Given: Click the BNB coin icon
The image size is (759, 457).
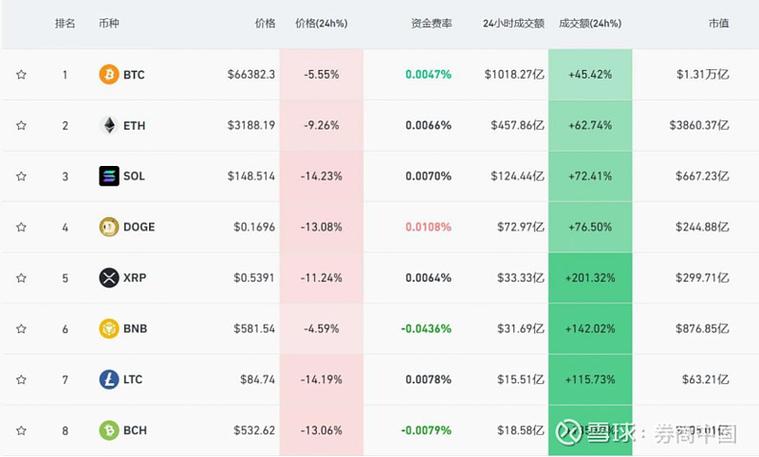Looking at the screenshot, I should 109,329.
